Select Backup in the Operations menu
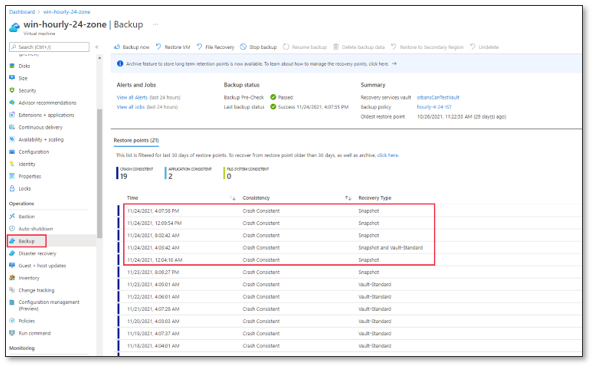Viewport: 593px width, 366px height. click(26, 241)
